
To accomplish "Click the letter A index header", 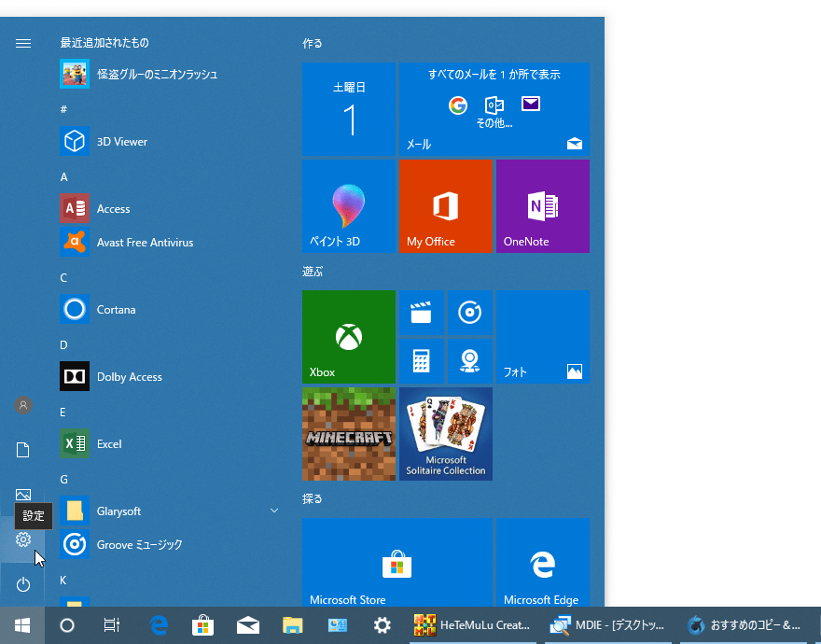I will point(63,177).
